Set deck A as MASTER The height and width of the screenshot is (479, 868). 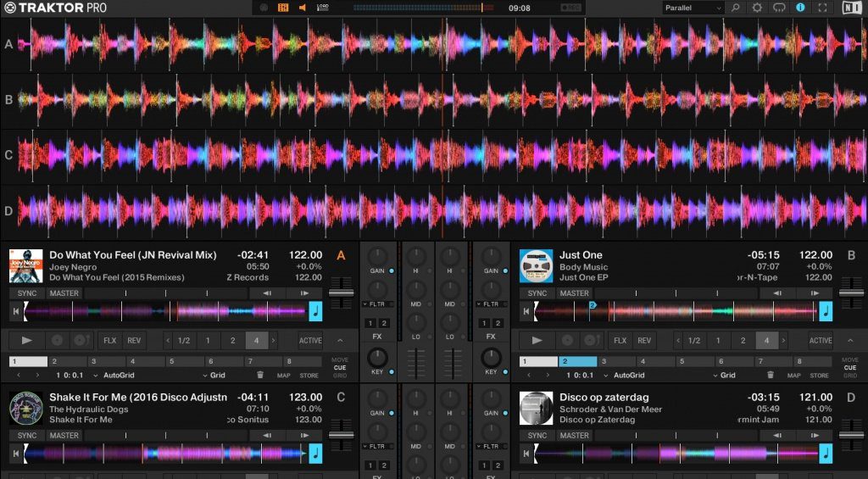coord(64,293)
